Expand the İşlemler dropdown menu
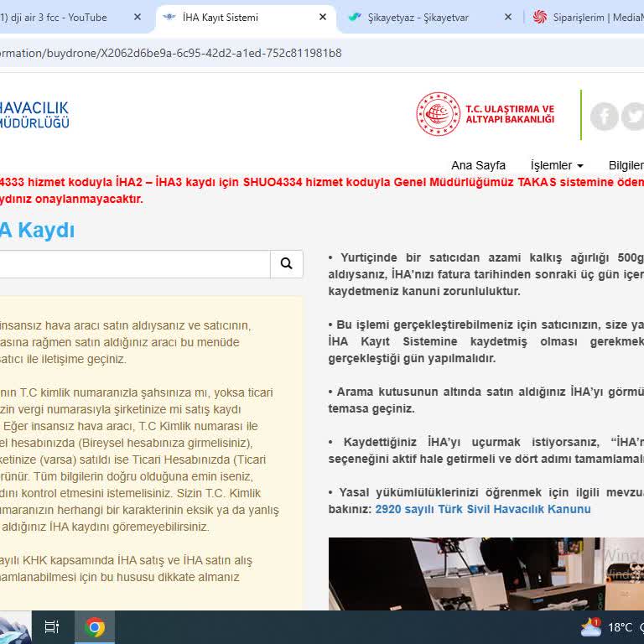This screenshot has width=644, height=644. pyautogui.click(x=557, y=165)
